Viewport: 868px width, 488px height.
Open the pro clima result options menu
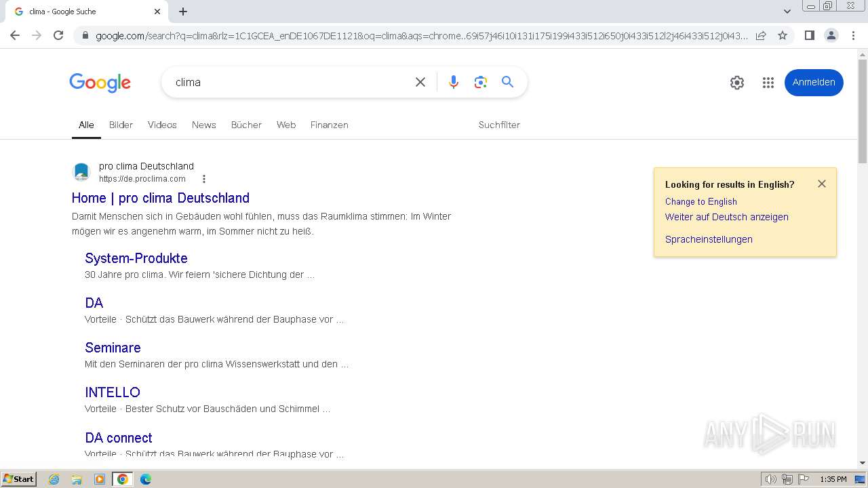204,179
